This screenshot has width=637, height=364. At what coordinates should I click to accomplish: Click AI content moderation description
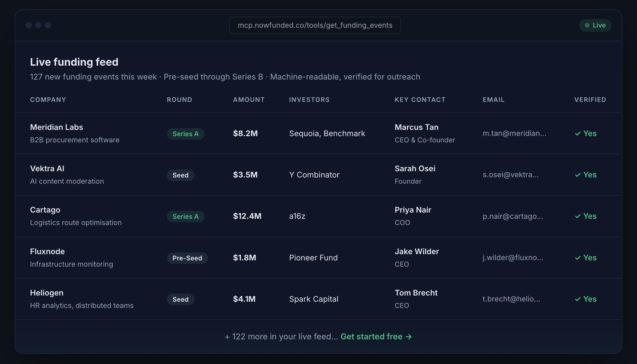pos(67,181)
